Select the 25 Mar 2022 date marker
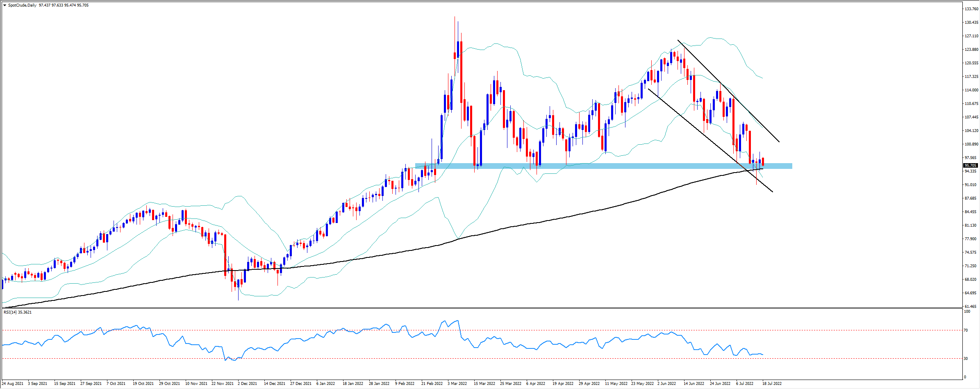The image size is (980, 389). 511,384
